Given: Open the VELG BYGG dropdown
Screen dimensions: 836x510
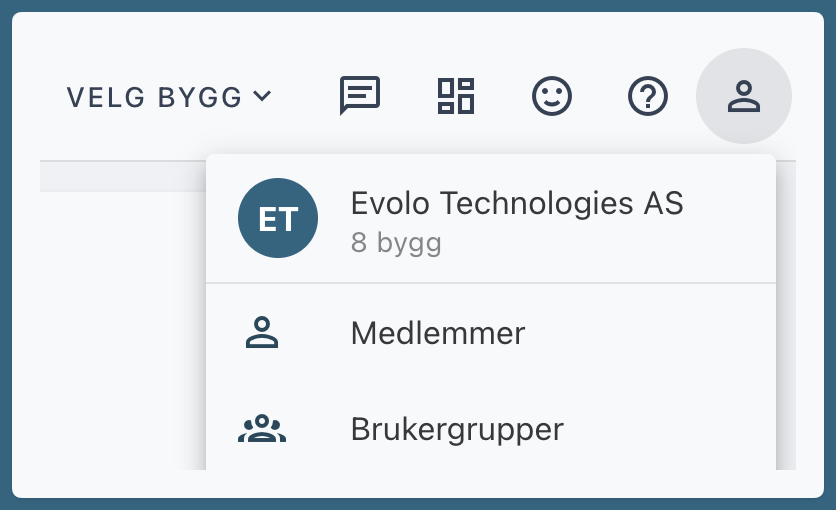Looking at the screenshot, I should coord(169,97).
